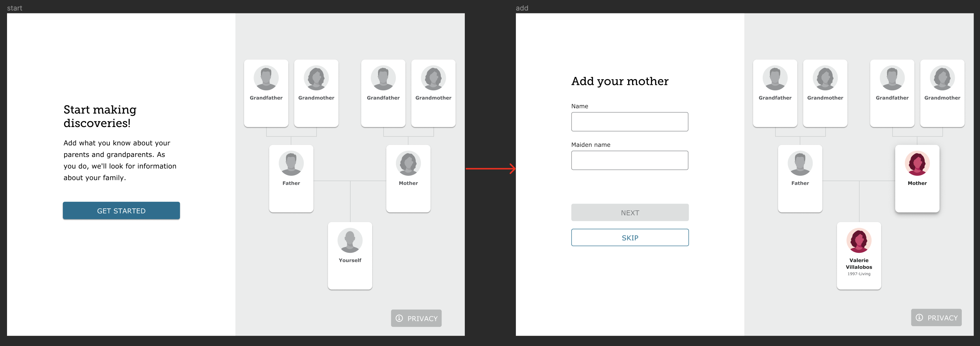This screenshot has width=980, height=346.
Task: Click the disabled NEXT button
Action: (x=630, y=213)
